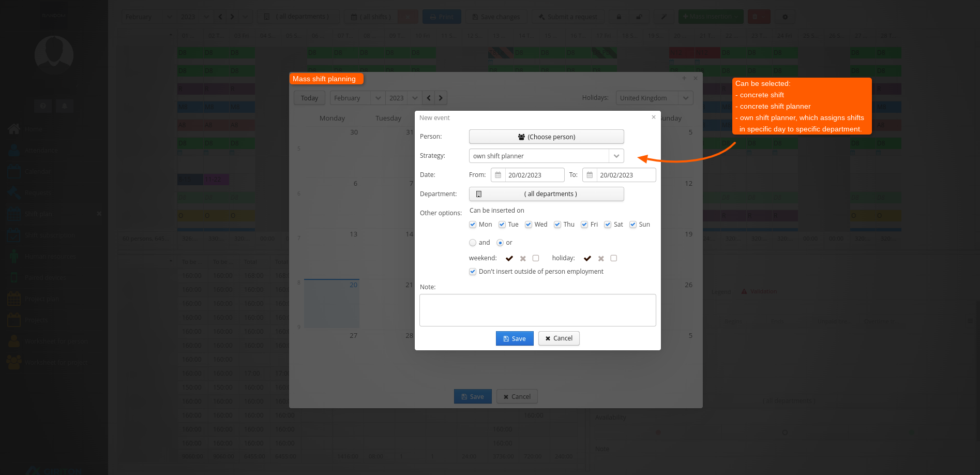Toggle the Thu checkbox

coord(557,225)
